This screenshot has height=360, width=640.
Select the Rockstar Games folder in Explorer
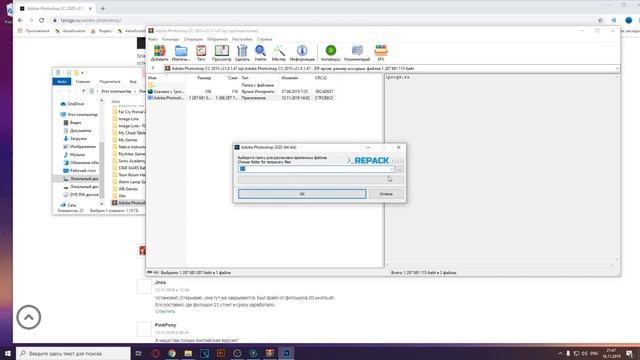coord(128,154)
